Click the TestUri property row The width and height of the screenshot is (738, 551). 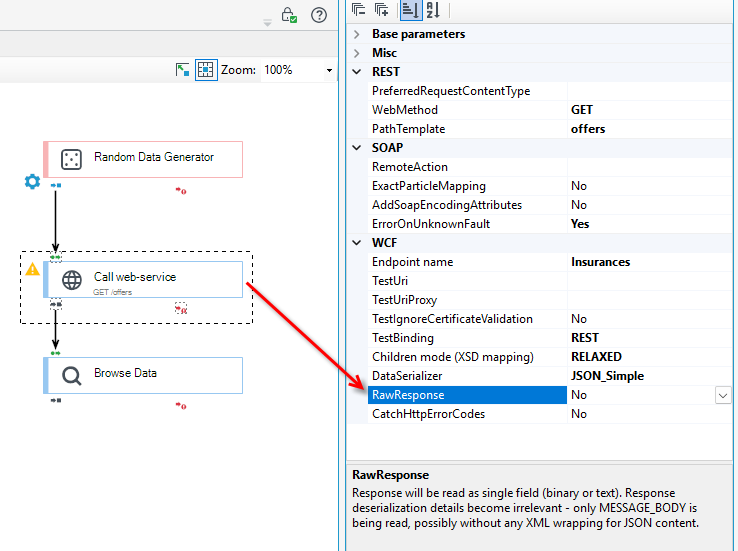pyautogui.click(x=550, y=281)
